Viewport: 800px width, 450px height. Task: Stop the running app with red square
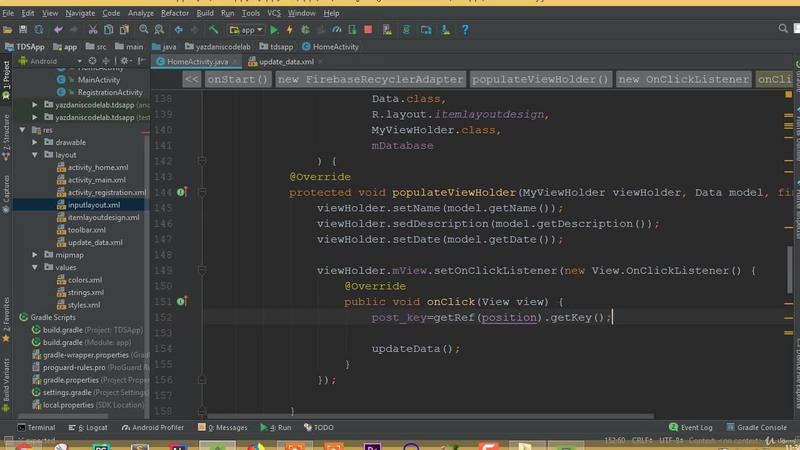(368, 30)
